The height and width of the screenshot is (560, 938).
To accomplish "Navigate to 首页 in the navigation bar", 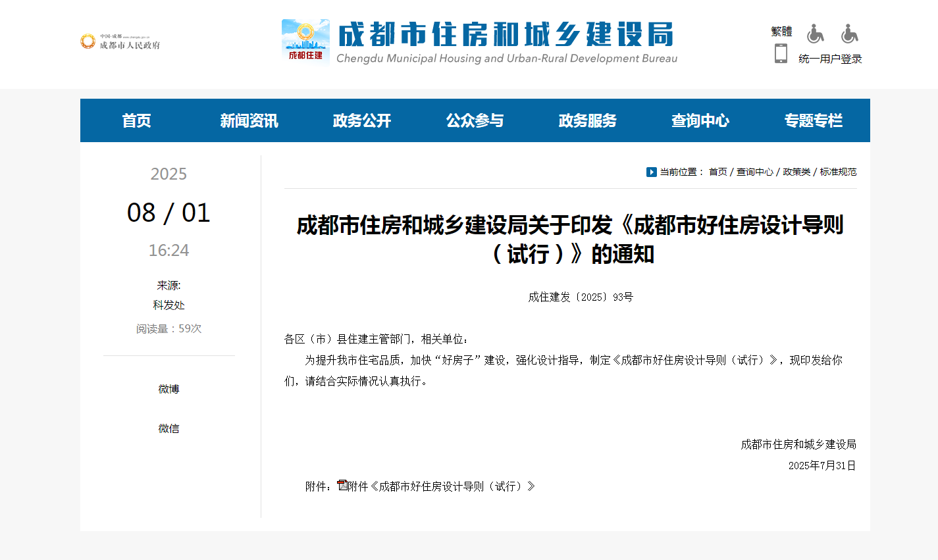I will tap(136, 120).
